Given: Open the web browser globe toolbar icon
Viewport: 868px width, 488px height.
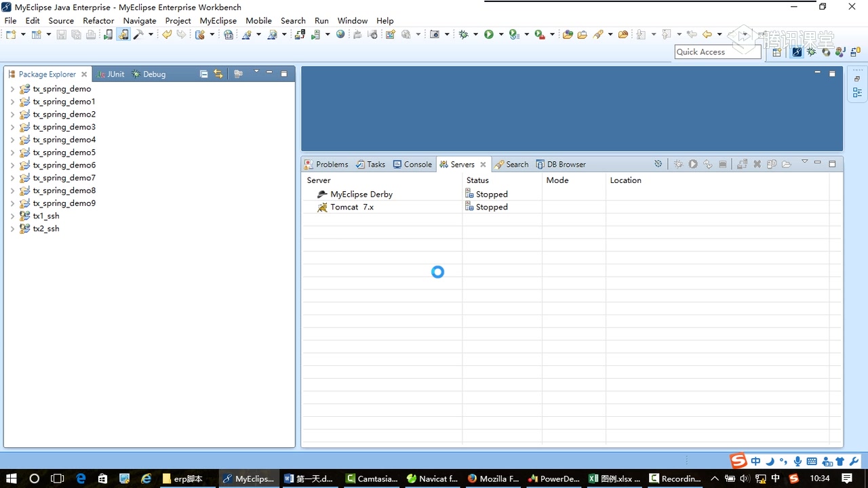Looking at the screenshot, I should pyautogui.click(x=340, y=35).
